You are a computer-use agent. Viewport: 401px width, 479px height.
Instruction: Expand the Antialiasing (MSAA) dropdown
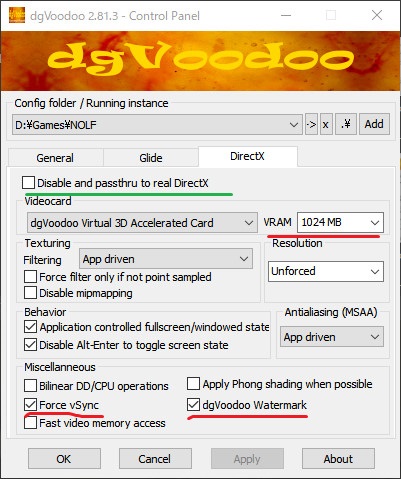tap(332, 337)
